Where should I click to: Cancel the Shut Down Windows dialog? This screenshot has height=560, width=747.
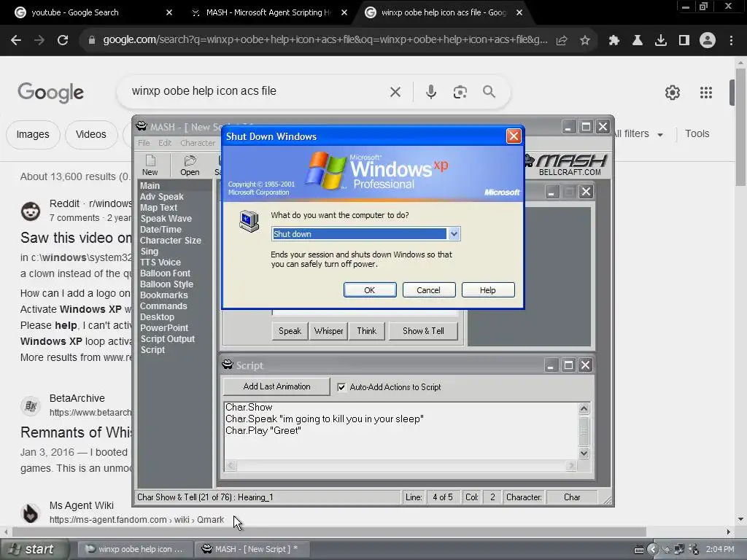click(x=428, y=290)
